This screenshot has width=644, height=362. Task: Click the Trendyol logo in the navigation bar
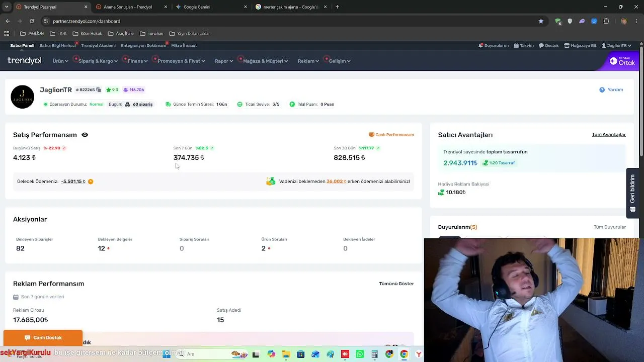[25, 61]
